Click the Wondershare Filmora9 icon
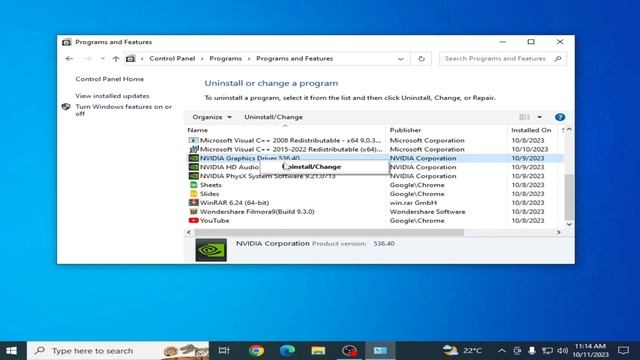The image size is (640, 360). coord(193,211)
